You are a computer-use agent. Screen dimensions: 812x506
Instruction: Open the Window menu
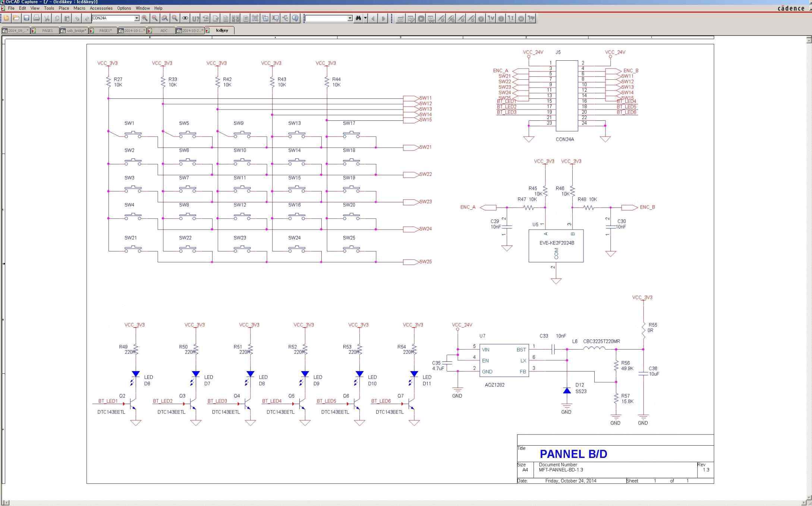[x=143, y=8]
